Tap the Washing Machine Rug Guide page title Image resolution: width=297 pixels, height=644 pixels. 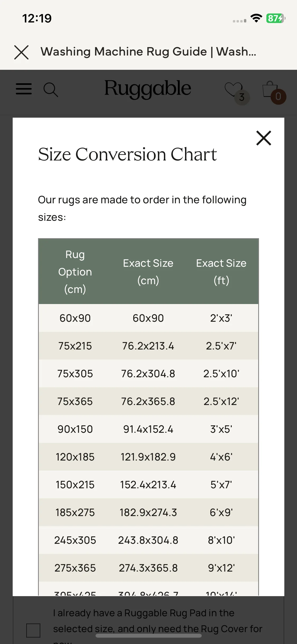coord(148,52)
